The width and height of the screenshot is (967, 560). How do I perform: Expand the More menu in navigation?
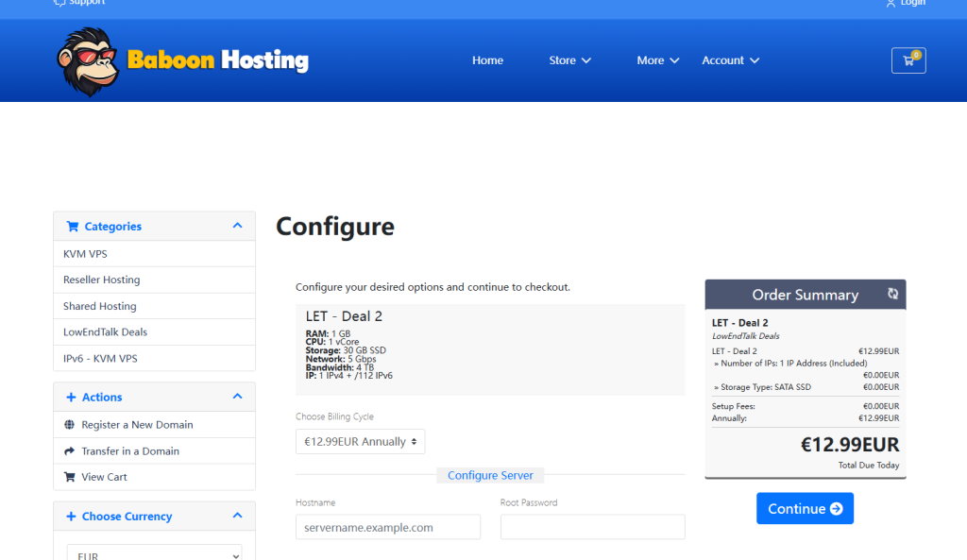pyautogui.click(x=657, y=60)
